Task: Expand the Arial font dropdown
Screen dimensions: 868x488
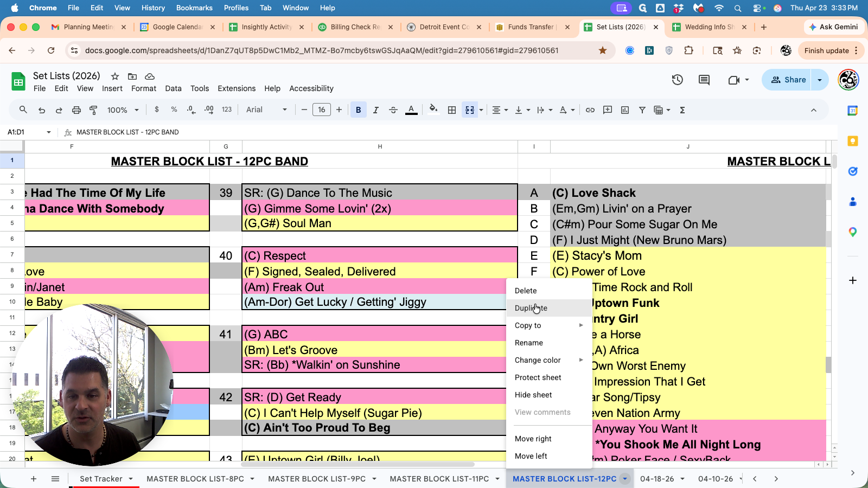Action: pos(266,110)
